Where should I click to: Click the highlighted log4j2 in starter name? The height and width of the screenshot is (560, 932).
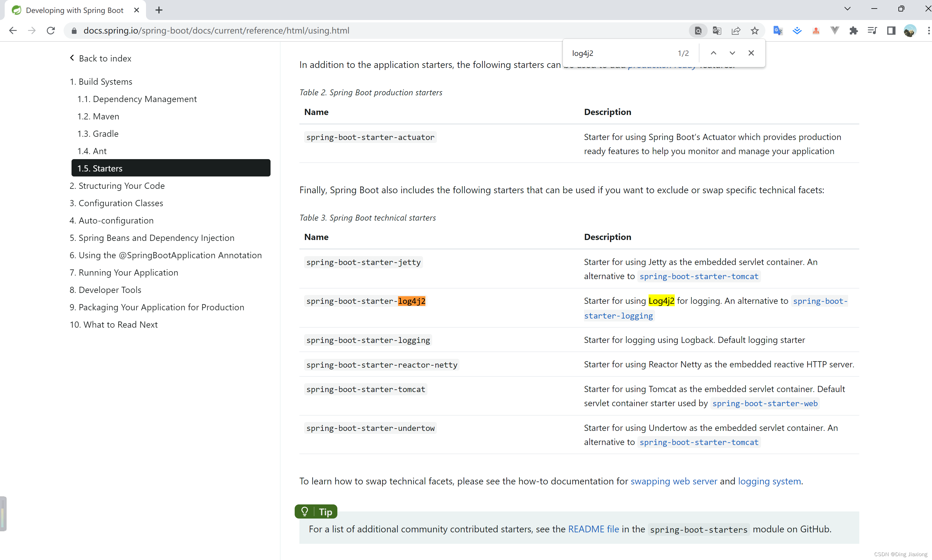click(412, 301)
